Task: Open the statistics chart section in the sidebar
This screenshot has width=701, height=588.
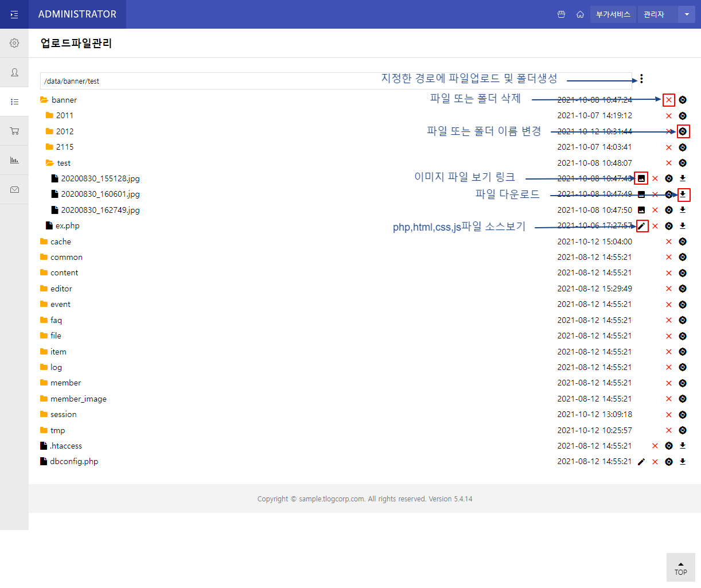Action: click(x=14, y=159)
